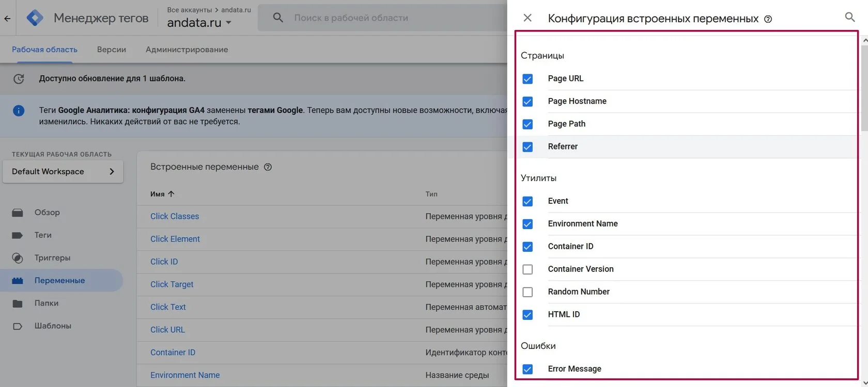This screenshot has height=387, width=868.
Task: Open the Environment Name link in variables table
Action: [x=185, y=375]
